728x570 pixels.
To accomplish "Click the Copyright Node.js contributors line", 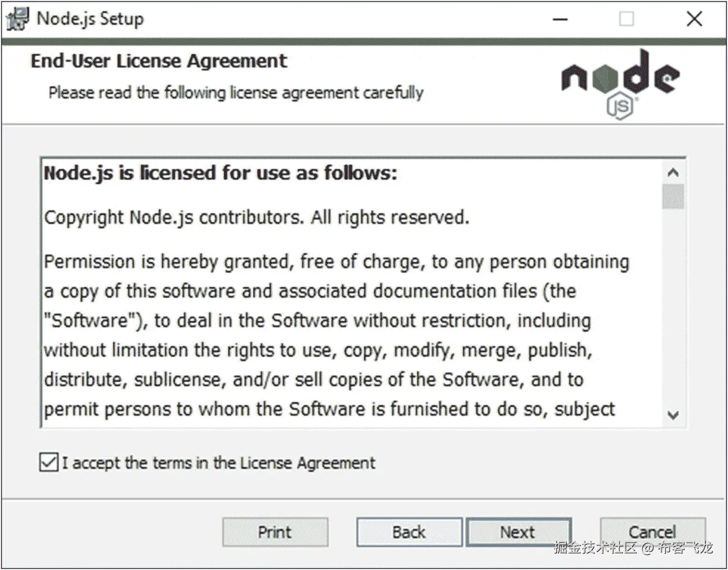I will click(256, 217).
